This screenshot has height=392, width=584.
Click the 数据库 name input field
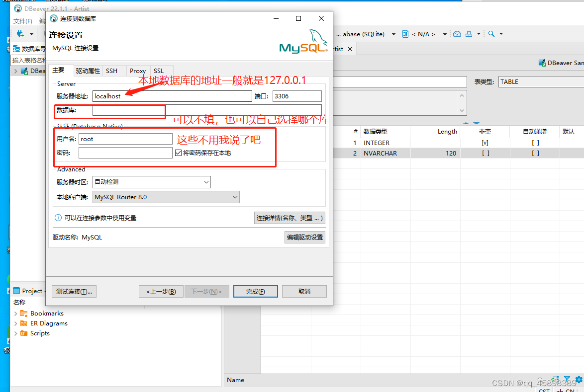pos(207,110)
